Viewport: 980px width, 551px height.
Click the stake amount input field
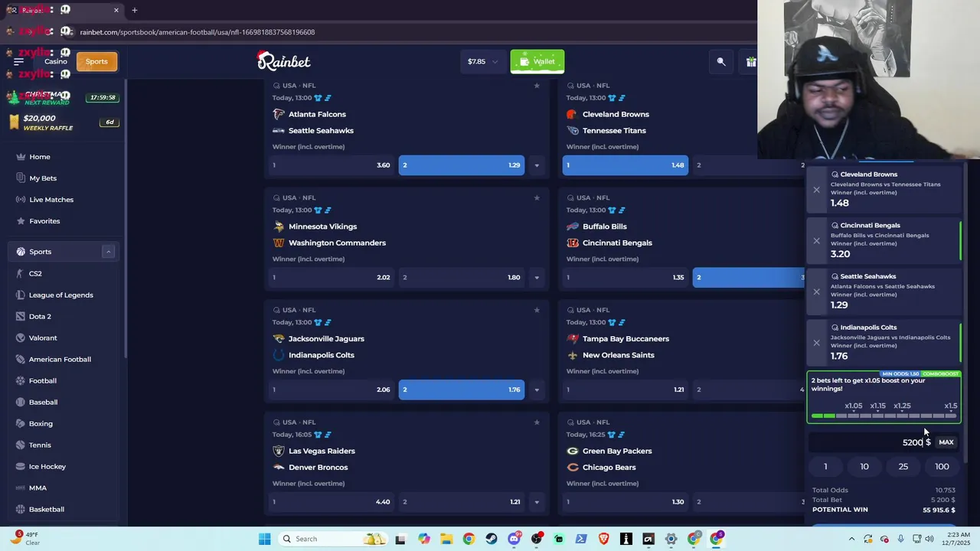pos(871,442)
